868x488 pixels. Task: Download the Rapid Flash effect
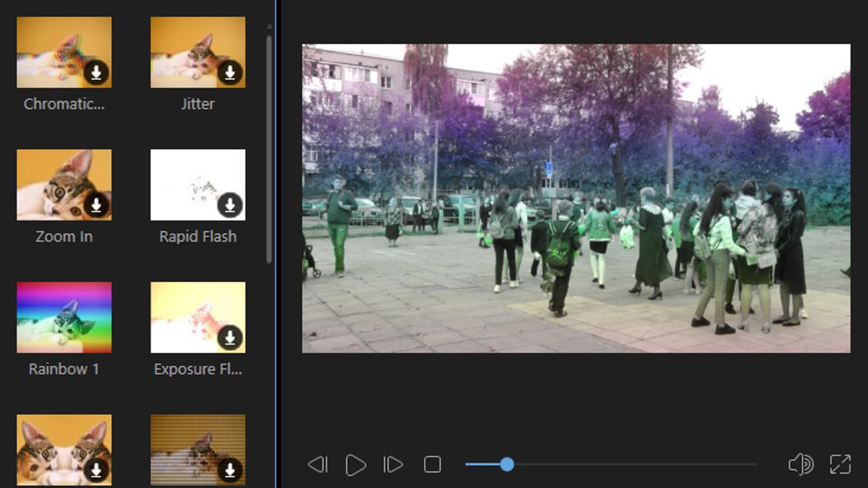pyautogui.click(x=230, y=205)
